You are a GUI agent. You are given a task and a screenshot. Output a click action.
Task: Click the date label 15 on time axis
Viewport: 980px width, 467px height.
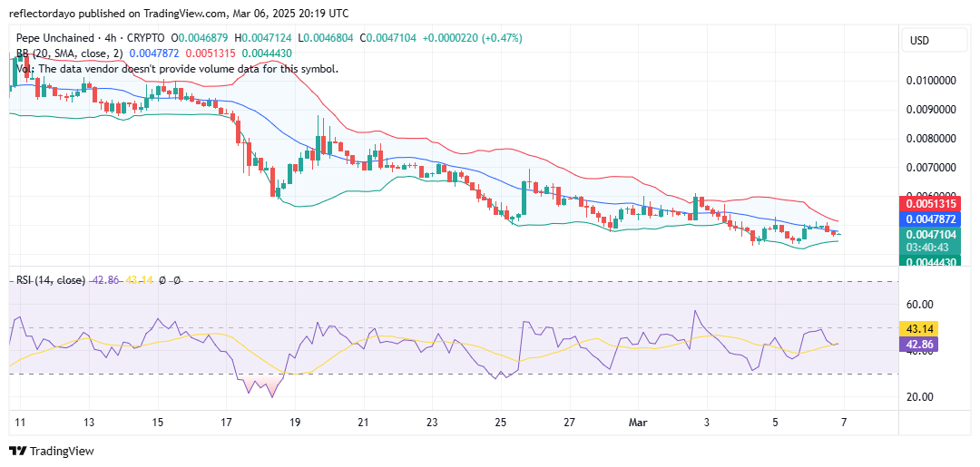pos(158,422)
